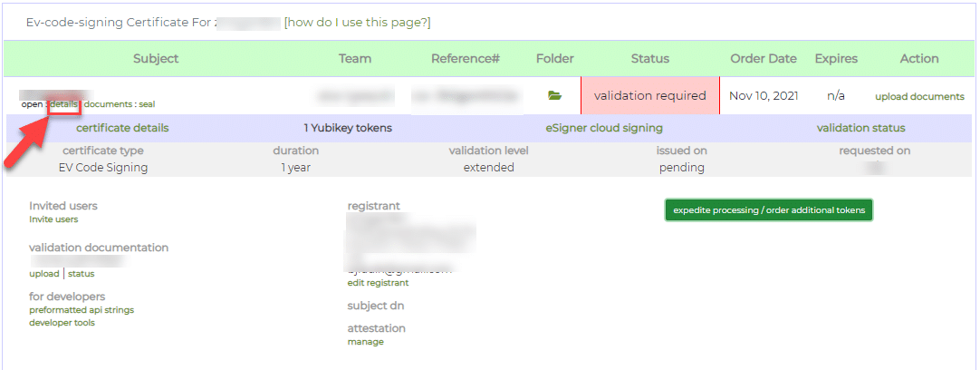Open the 'eSigner cloud signing' tab
The image size is (980, 370).
604,128
